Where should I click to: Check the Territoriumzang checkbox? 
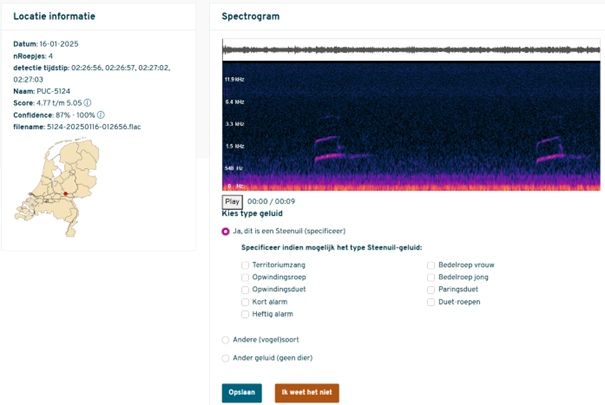pos(245,265)
